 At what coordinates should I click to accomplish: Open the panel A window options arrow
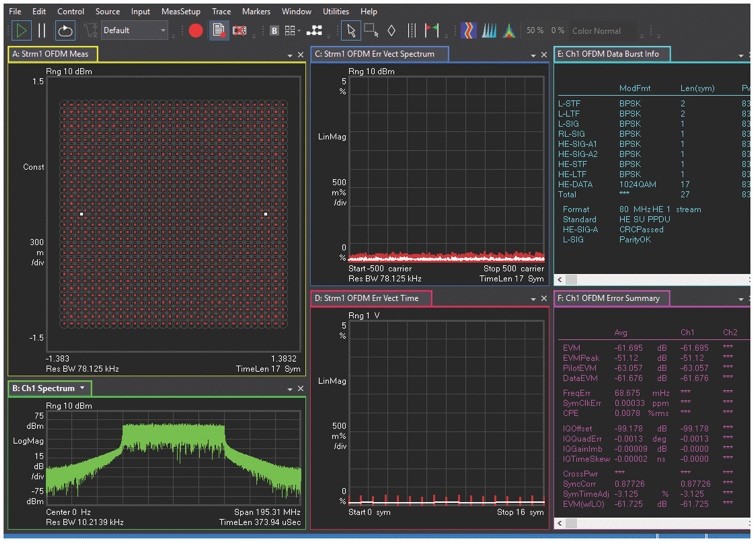[x=290, y=54]
